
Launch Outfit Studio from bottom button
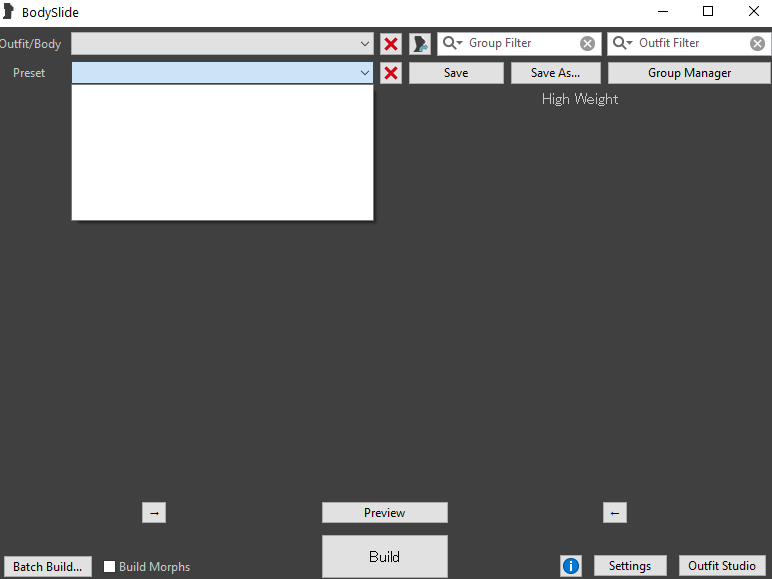[722, 566]
